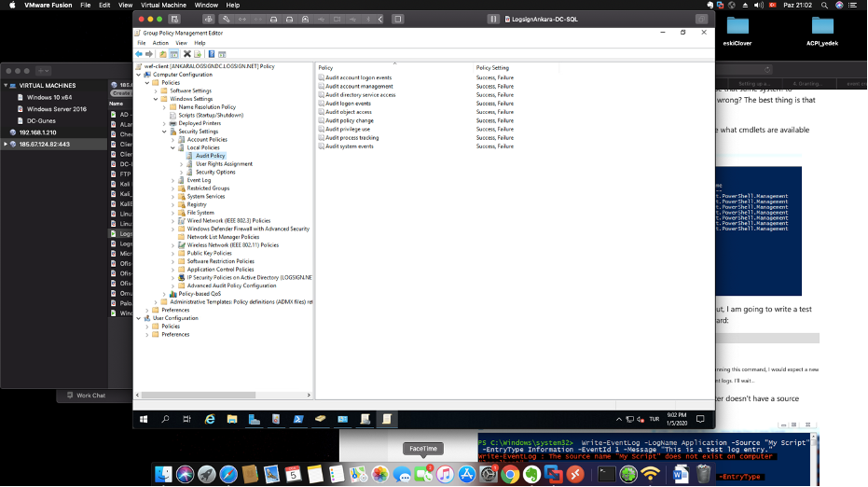This screenshot has width=868, height=487.
Task: Open Google Chrome from the Dock
Action: click(x=510, y=474)
